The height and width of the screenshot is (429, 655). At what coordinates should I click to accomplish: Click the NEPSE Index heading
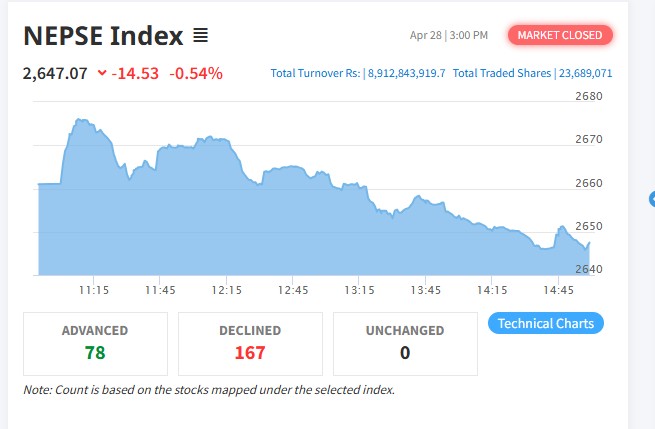(103, 36)
